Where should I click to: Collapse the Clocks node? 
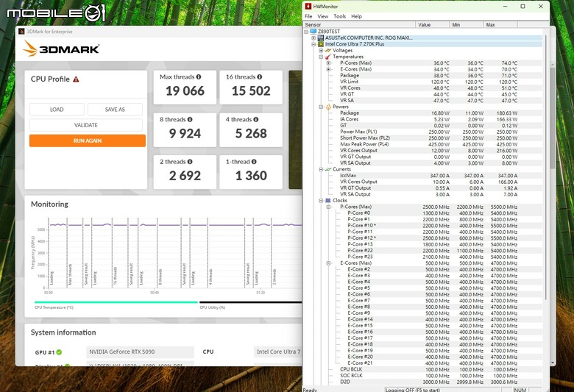coord(321,201)
